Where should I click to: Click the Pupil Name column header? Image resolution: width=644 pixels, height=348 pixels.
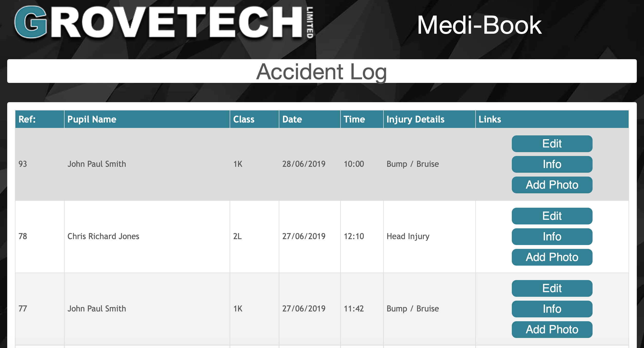[147, 119]
